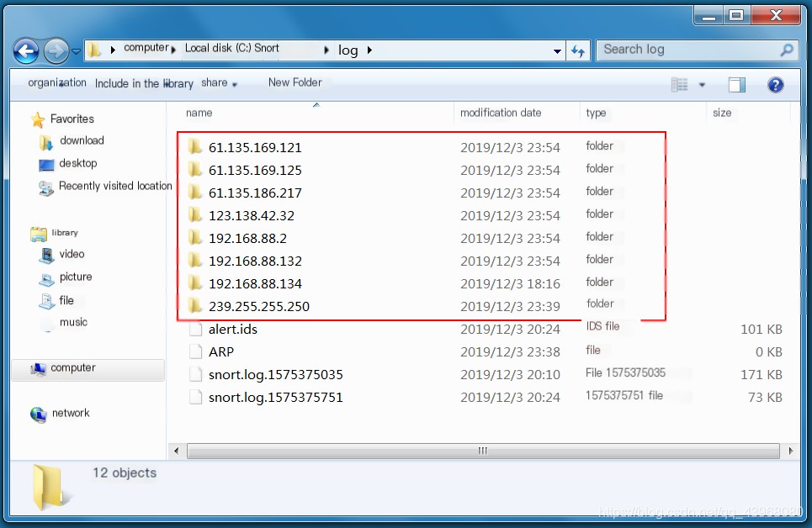Expand arrow after log breadcrumb
Screen dimensions: 812x528
(x=369, y=50)
